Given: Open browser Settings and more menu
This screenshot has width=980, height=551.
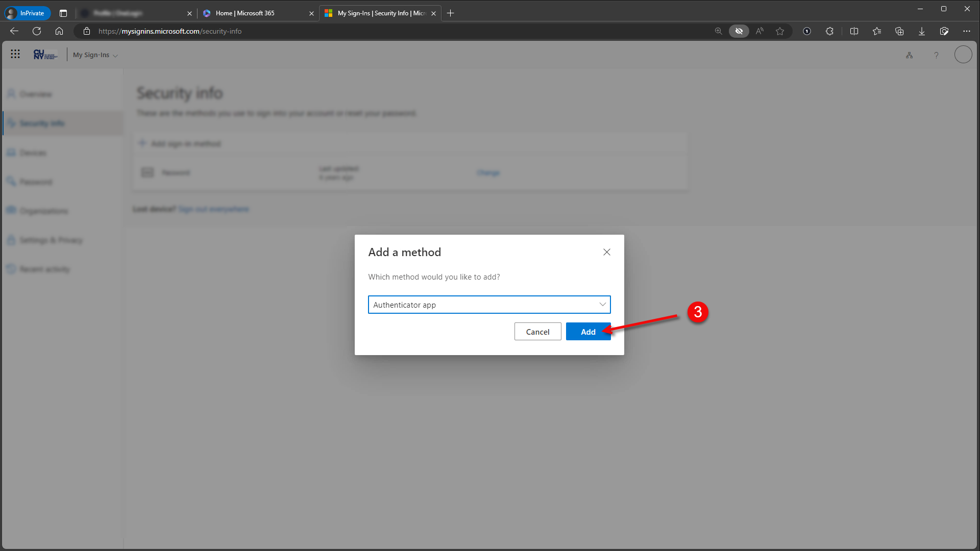Looking at the screenshot, I should [x=966, y=31].
